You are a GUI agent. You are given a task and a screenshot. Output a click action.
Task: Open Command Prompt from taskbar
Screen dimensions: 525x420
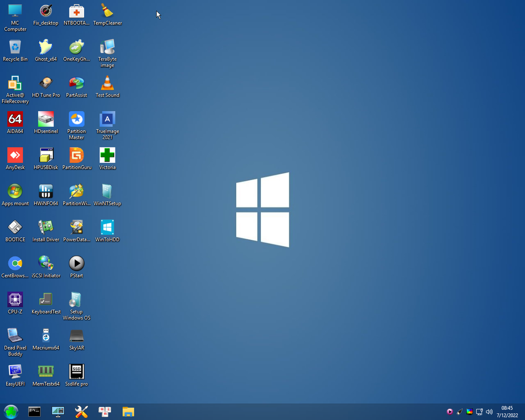35,412
